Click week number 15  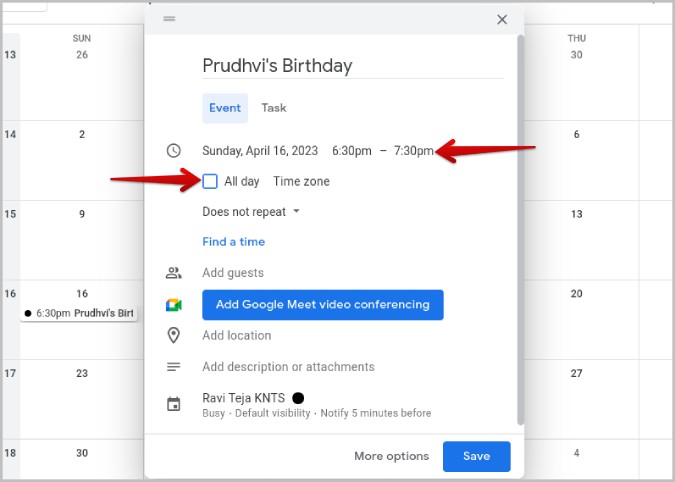(x=10, y=214)
